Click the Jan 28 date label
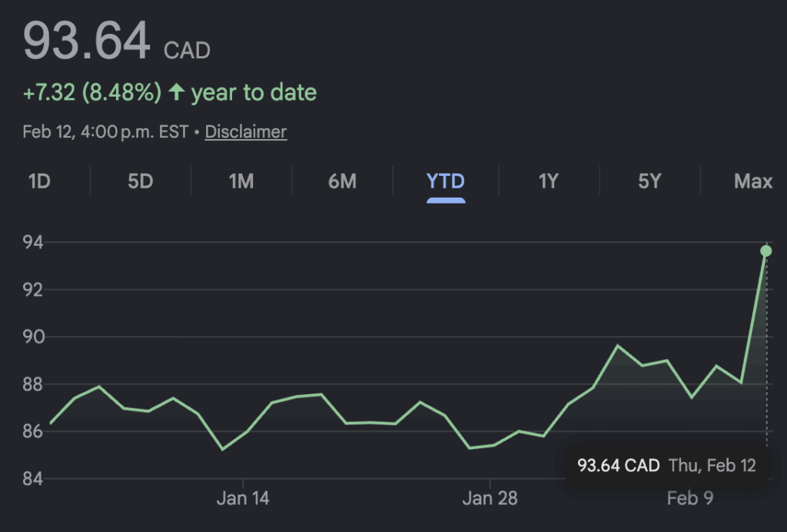 click(490, 498)
